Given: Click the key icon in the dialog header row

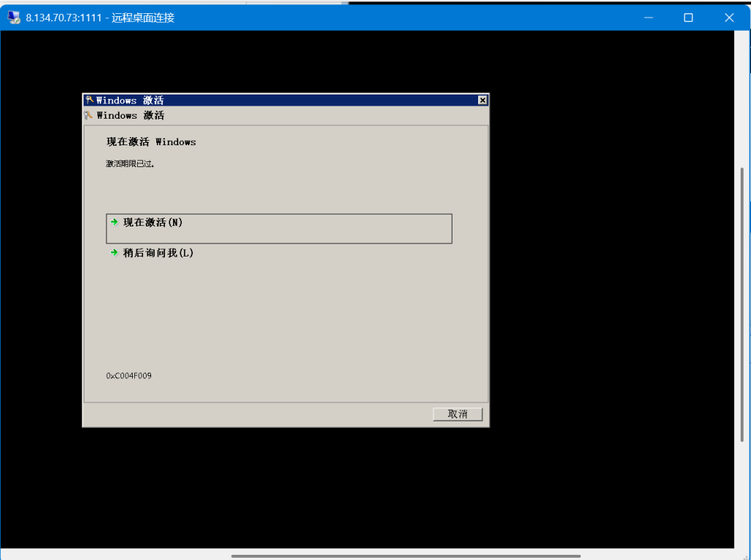Looking at the screenshot, I should tap(89, 115).
